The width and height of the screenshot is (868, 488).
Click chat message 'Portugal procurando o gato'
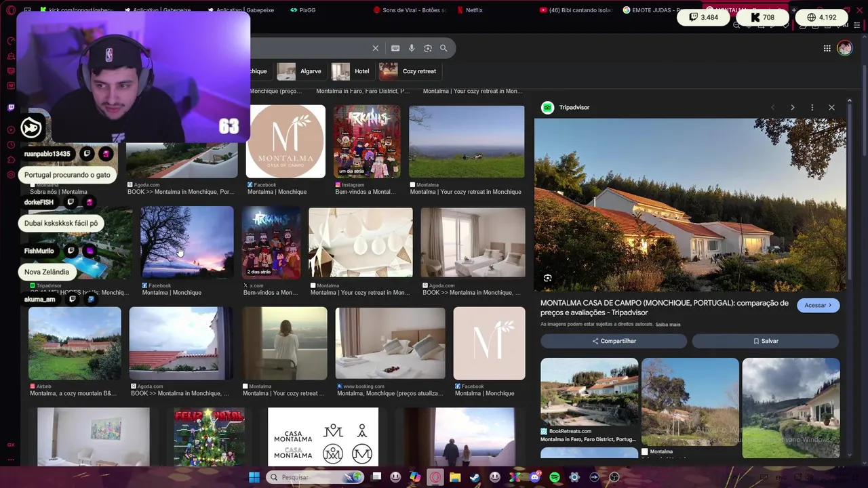click(67, 175)
